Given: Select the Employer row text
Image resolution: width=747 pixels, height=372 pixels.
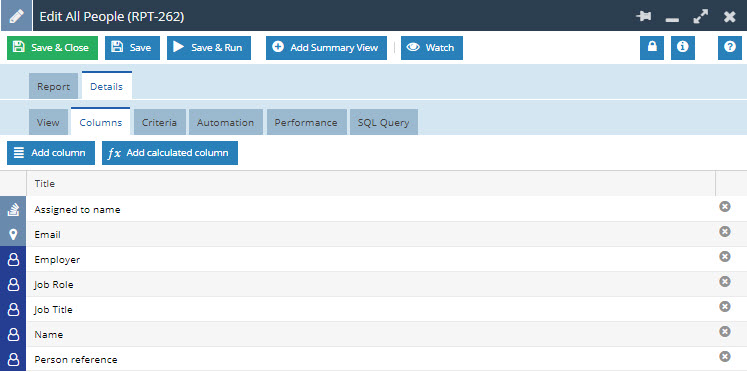Looking at the screenshot, I should point(57,260).
